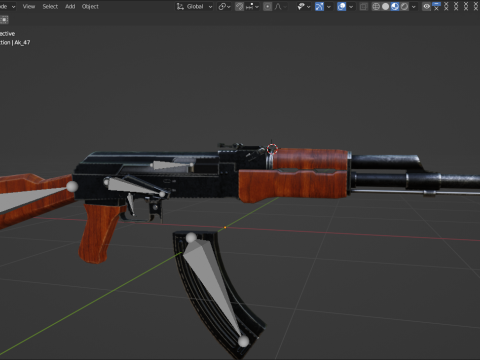The width and height of the screenshot is (480, 360).
Task: Click the eye visibility icon in header
Action: tap(426, 6)
